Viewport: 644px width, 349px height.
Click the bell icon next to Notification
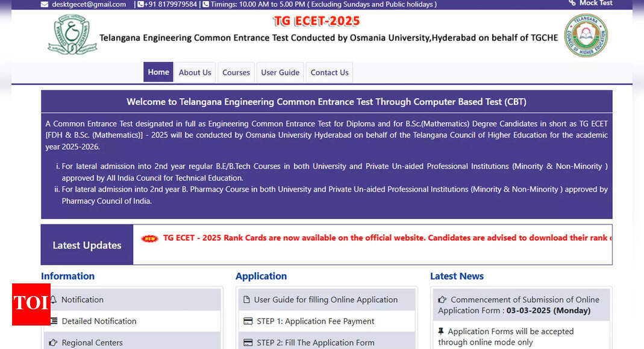[54, 300]
